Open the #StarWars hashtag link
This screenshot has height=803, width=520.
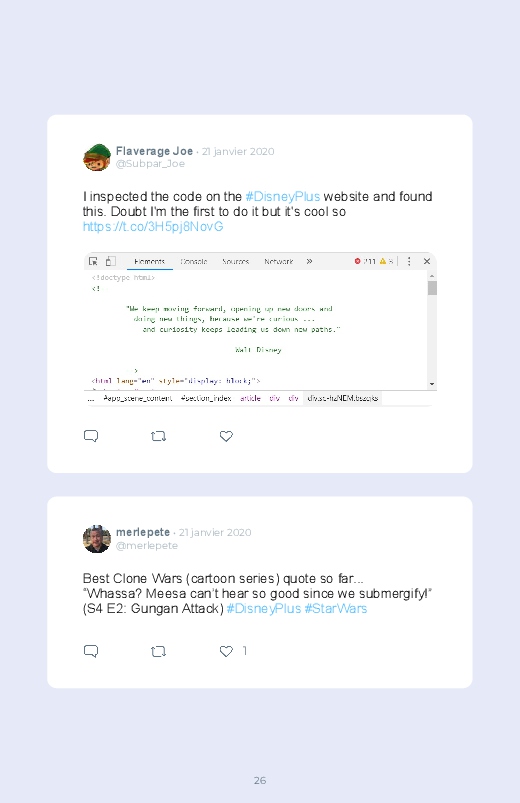pos(336,608)
